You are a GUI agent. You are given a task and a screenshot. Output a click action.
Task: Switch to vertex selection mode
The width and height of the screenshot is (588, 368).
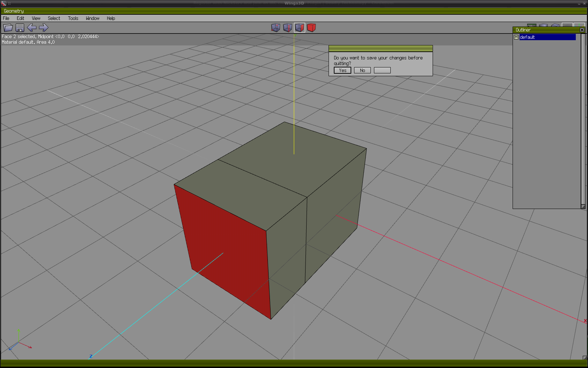276,28
